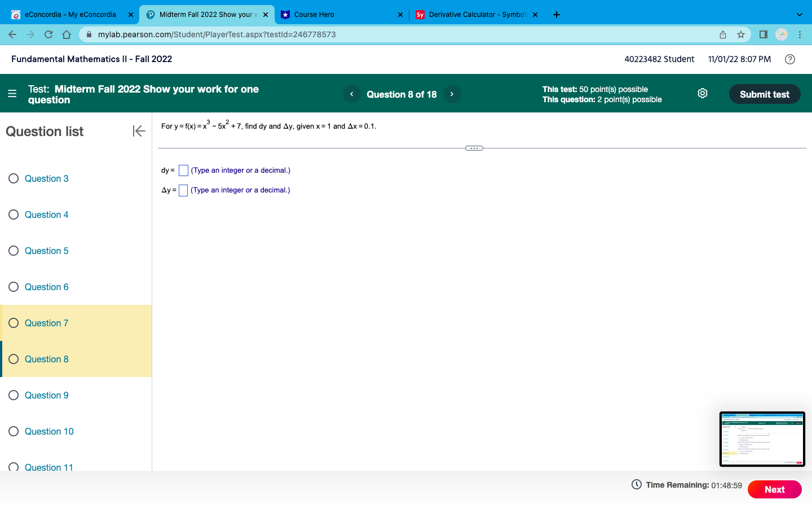This screenshot has width=812, height=508.
Task: Click the browser forward arrow
Action: coord(30,34)
